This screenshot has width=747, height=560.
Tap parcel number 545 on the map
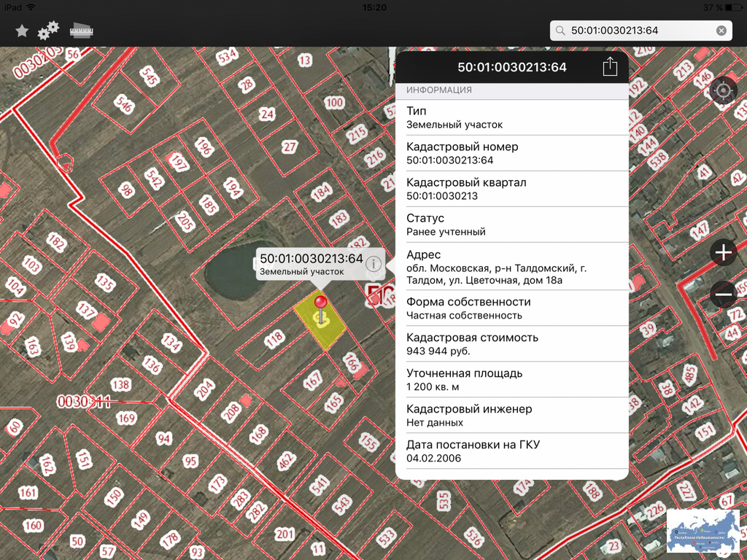(x=150, y=76)
